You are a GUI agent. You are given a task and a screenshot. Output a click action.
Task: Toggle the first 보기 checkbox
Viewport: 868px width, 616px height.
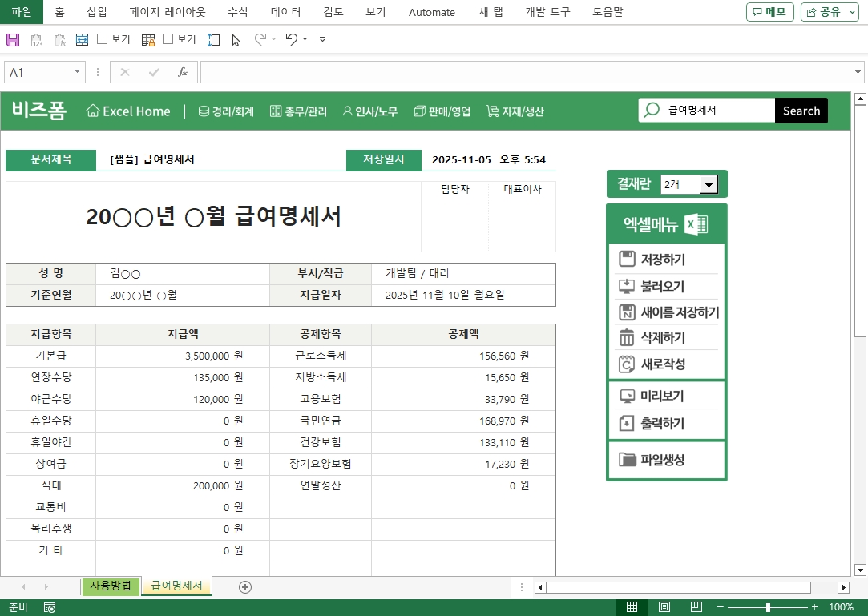[103, 39]
